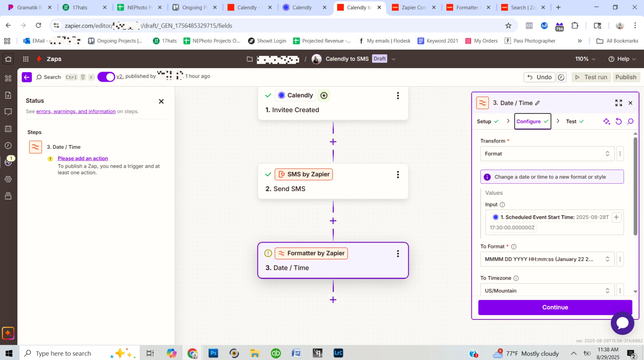Open the apps grid menu icon

point(26,59)
